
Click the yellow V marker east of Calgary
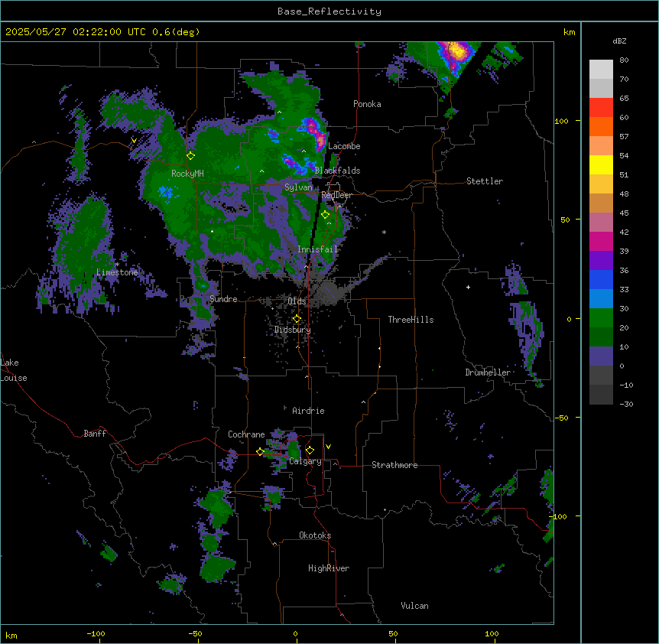click(x=328, y=447)
